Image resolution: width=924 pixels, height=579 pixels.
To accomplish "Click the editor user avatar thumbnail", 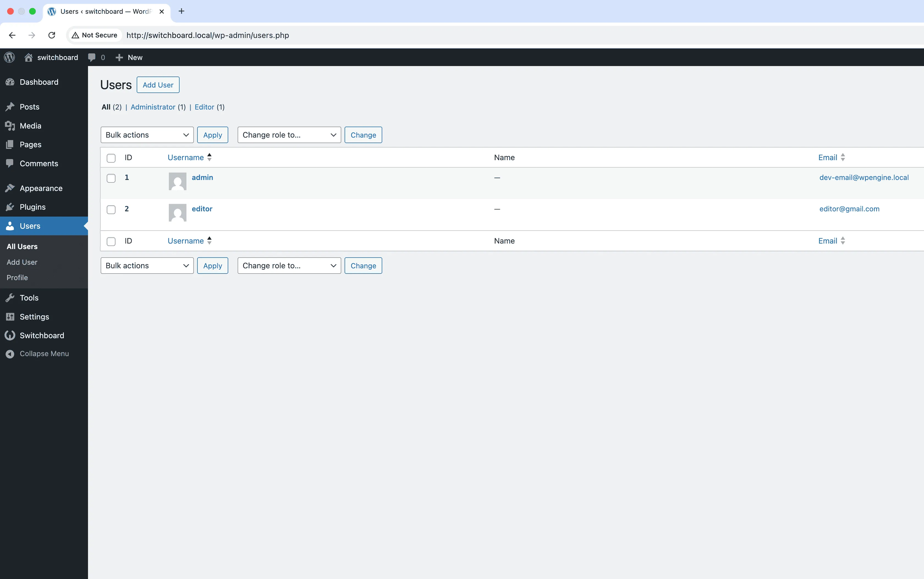I will [x=177, y=212].
